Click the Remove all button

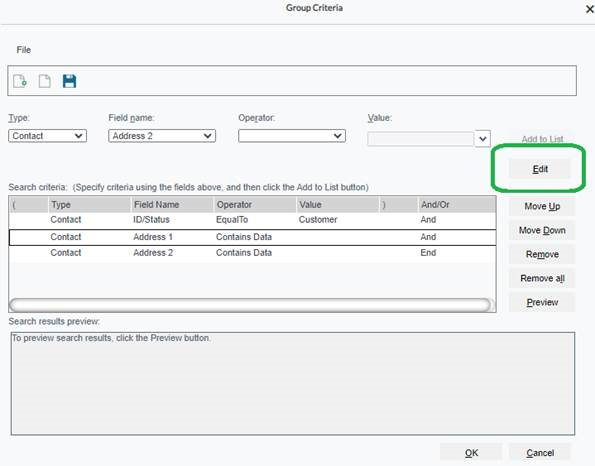542,278
